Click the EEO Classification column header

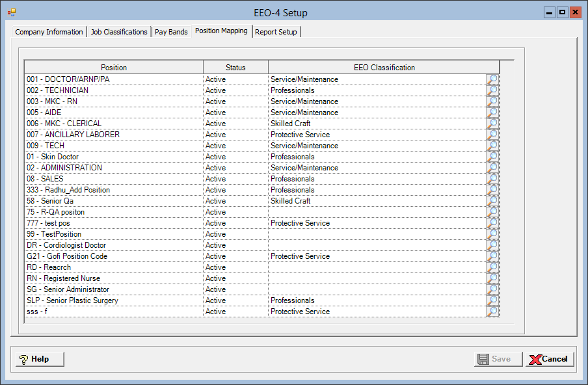pos(384,68)
